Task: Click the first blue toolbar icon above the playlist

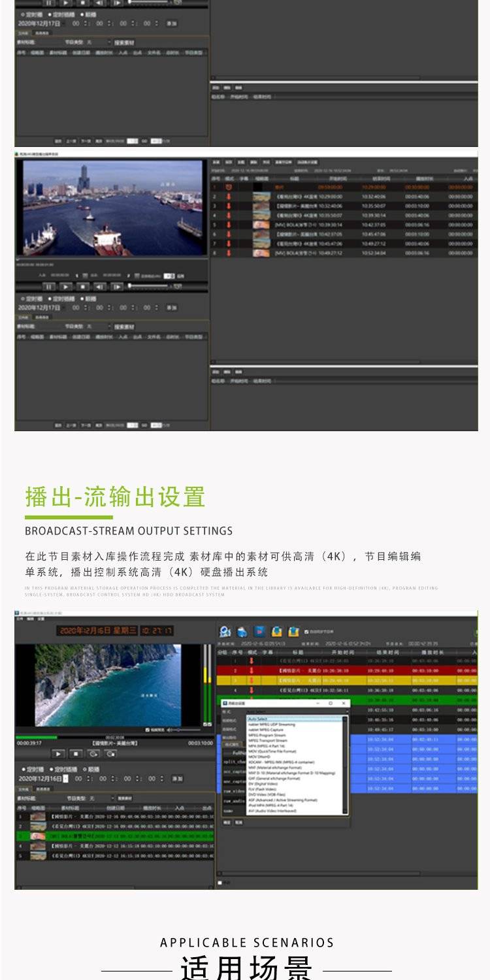Action: [225, 631]
